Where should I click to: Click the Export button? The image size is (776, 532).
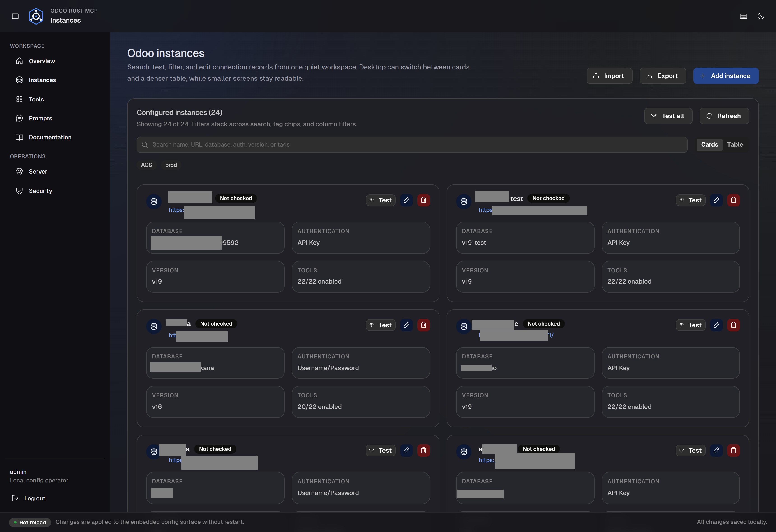click(663, 76)
